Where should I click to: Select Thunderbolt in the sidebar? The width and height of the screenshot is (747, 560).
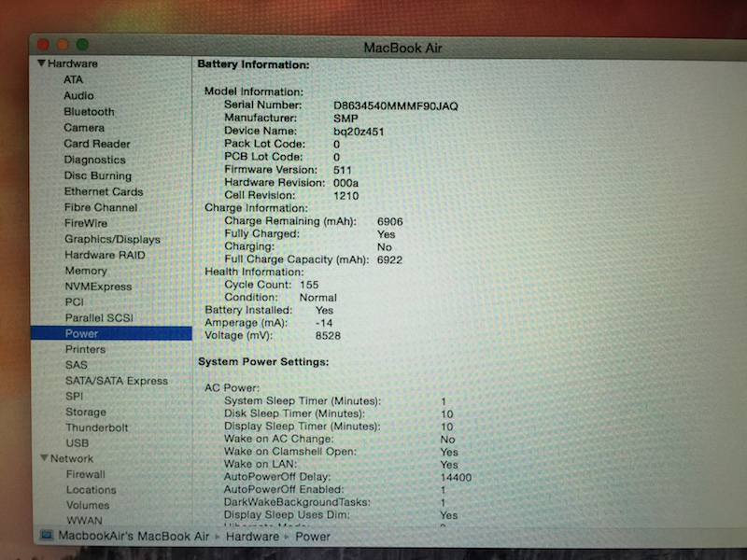click(x=97, y=427)
